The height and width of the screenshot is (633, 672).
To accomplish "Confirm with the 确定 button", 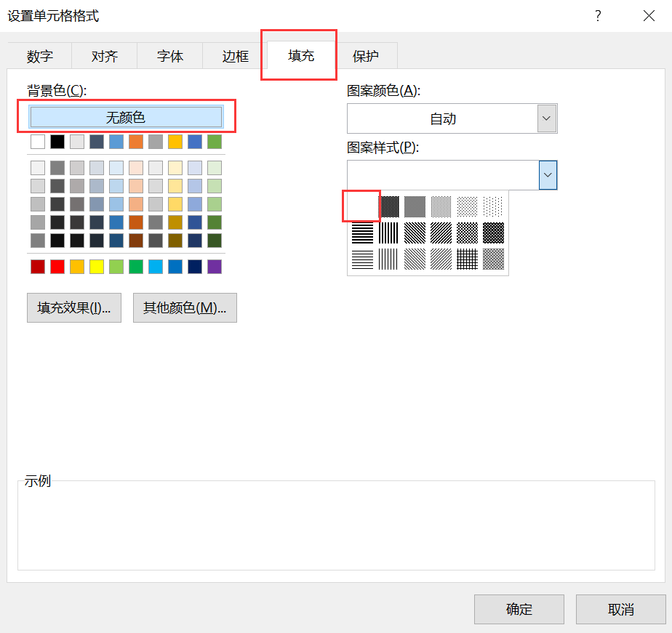I will tap(519, 609).
